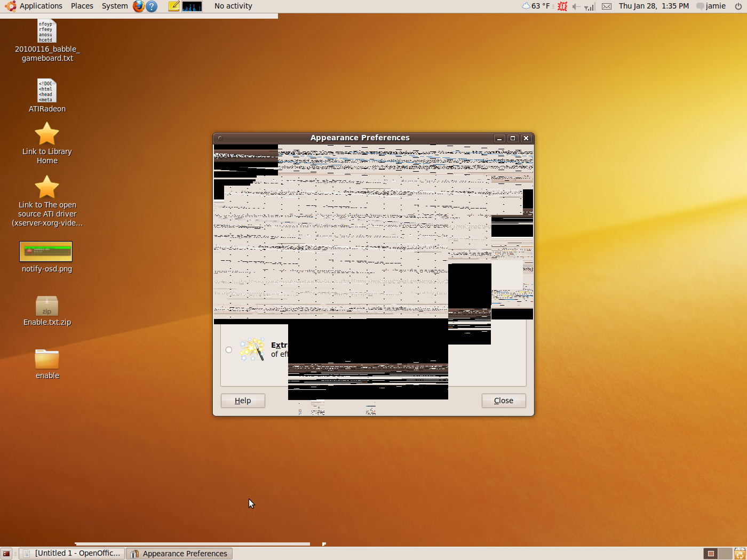
Task: Open the volume control speaker icon
Action: (x=576, y=6)
